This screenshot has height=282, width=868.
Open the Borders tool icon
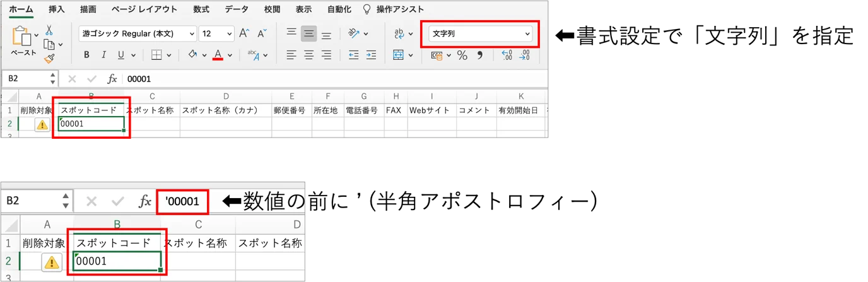tap(157, 55)
